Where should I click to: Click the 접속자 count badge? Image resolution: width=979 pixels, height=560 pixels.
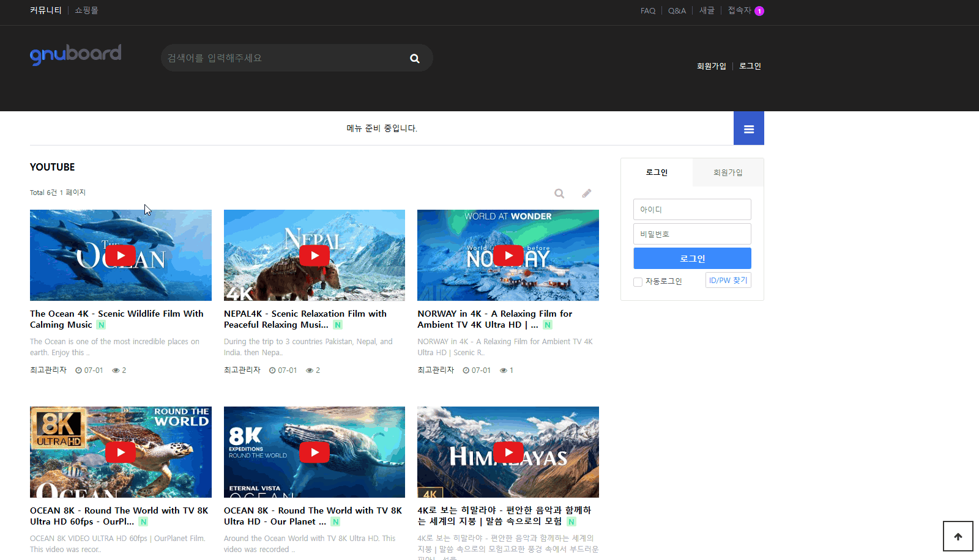click(759, 11)
